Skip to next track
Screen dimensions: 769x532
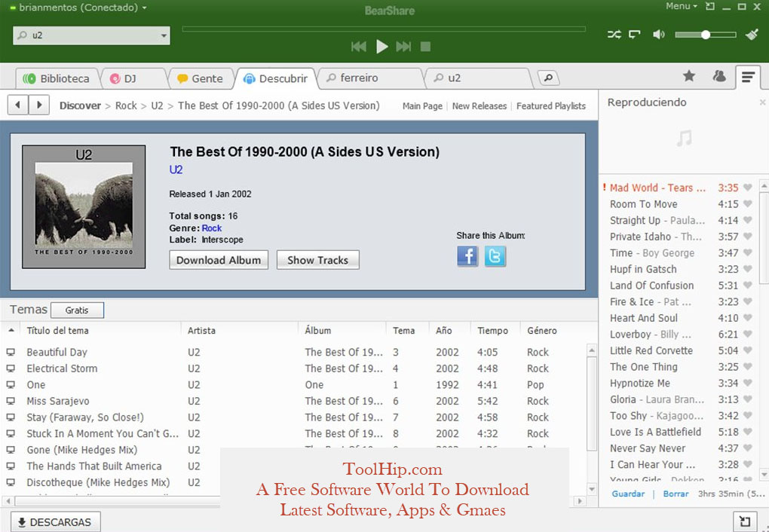[x=403, y=47]
